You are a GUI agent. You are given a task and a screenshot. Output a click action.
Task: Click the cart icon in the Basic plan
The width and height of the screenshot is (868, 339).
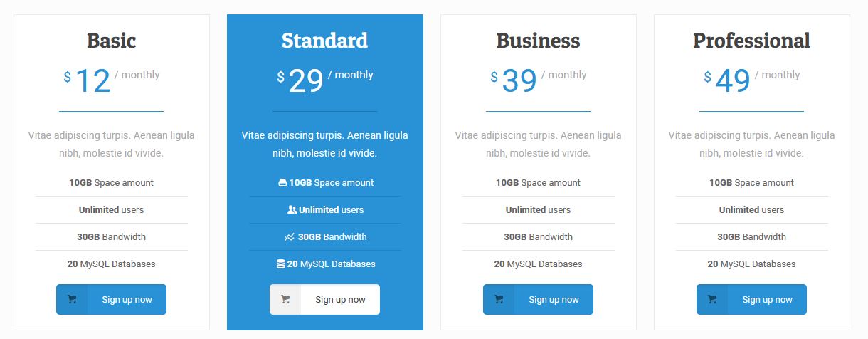[x=72, y=300]
